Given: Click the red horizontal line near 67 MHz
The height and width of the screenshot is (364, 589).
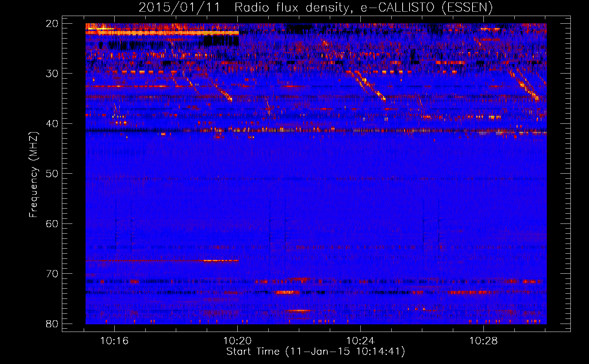Looking at the screenshot, I should [162, 261].
